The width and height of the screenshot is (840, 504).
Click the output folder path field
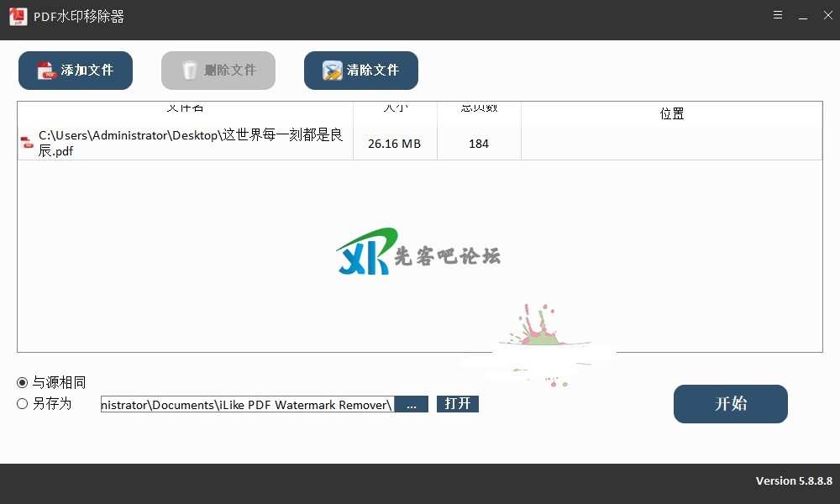tap(247, 405)
